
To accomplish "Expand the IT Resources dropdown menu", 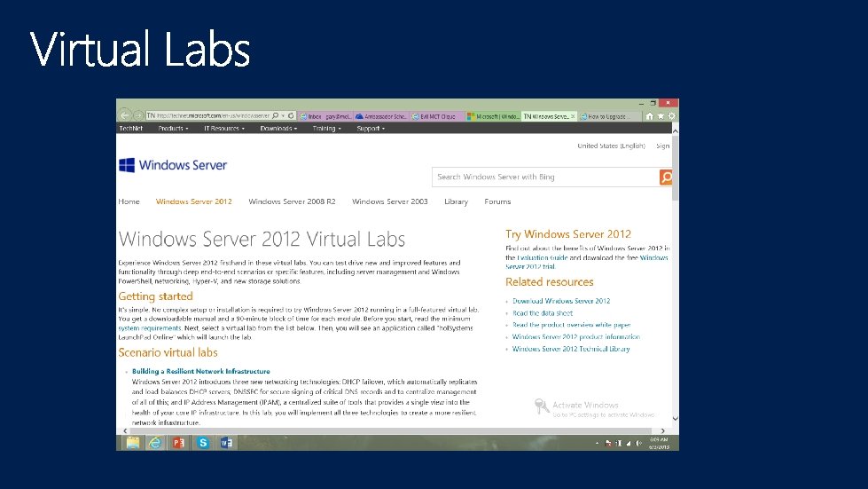I will [x=224, y=129].
